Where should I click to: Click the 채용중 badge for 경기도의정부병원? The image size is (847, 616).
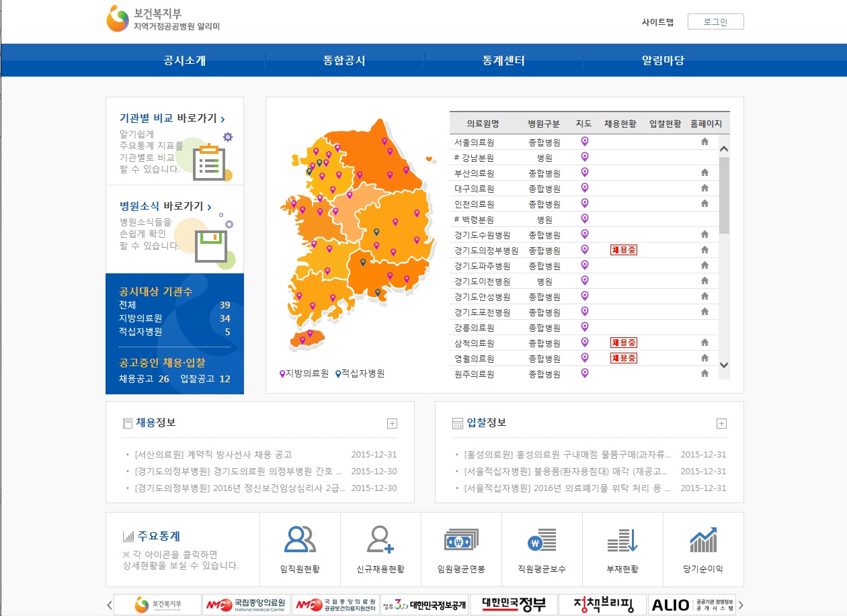pos(623,250)
